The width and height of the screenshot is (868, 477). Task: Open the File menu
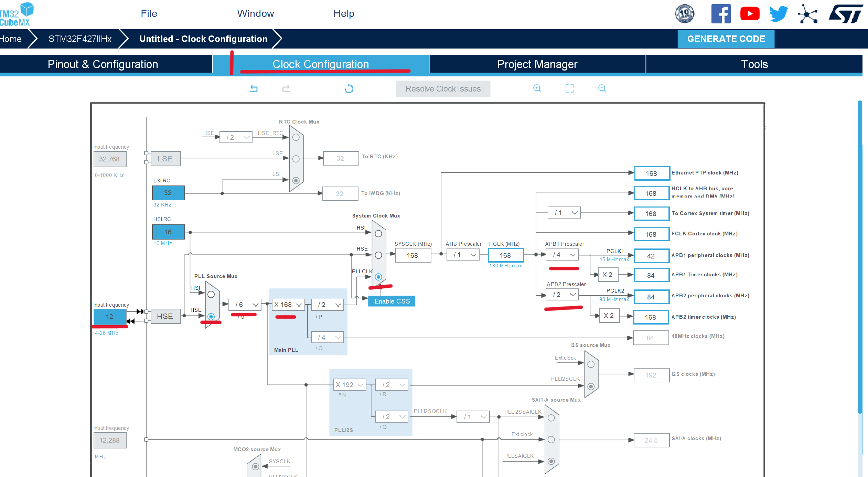149,13
